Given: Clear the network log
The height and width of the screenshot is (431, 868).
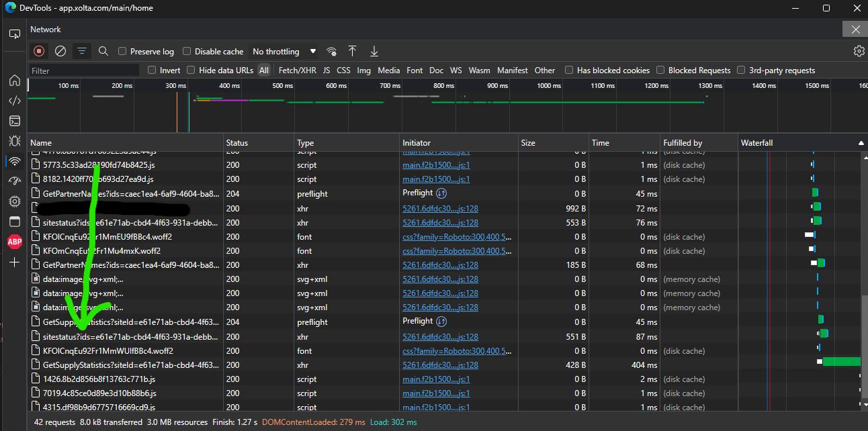Looking at the screenshot, I should click(x=60, y=51).
